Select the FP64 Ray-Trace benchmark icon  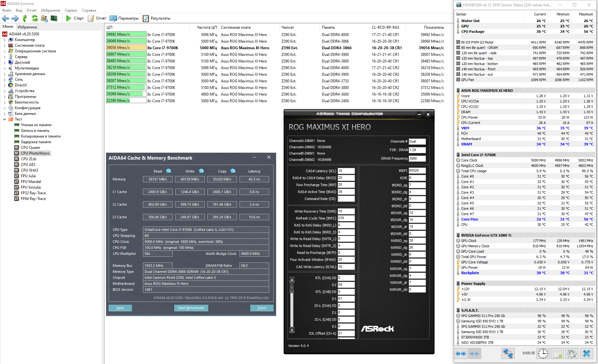17,199
